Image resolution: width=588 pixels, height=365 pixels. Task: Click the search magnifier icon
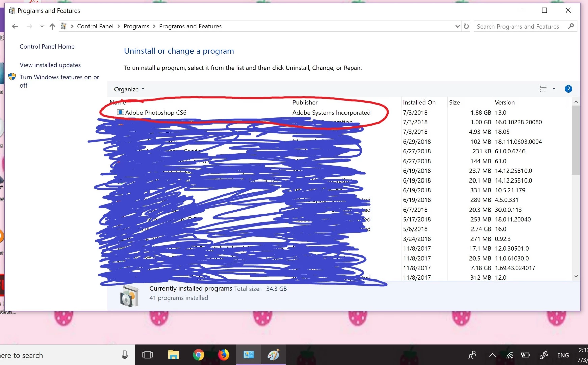tap(571, 26)
